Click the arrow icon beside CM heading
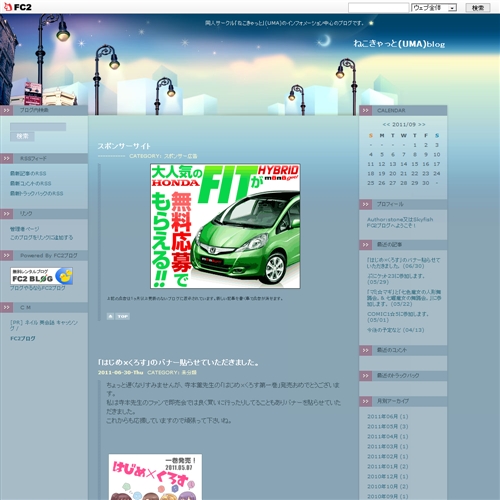The image size is (500, 500). tap(6, 307)
